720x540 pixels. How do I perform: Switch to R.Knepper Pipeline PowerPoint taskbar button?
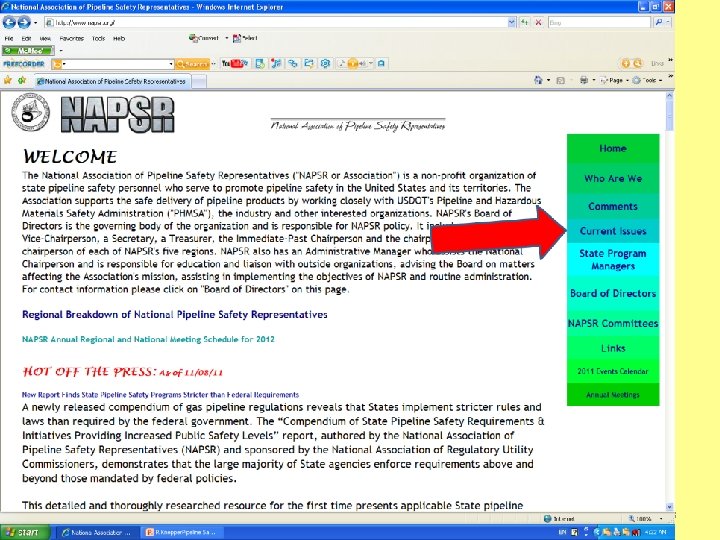pyautogui.click(x=181, y=533)
